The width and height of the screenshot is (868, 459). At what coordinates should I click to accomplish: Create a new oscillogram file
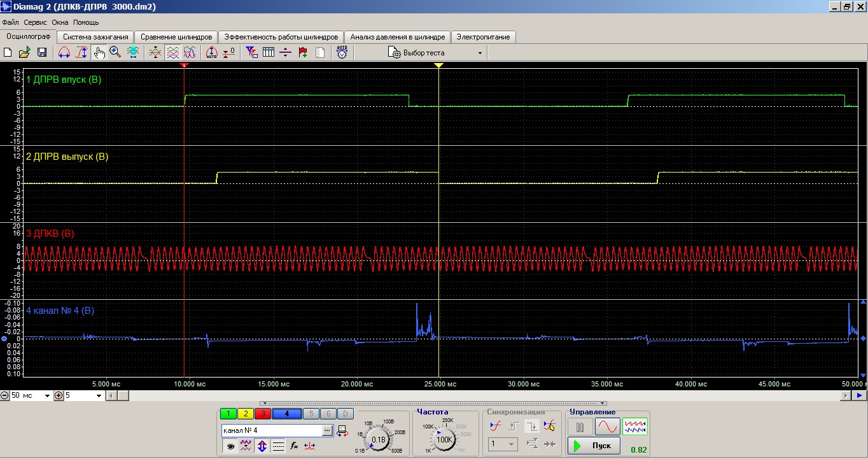click(9, 53)
